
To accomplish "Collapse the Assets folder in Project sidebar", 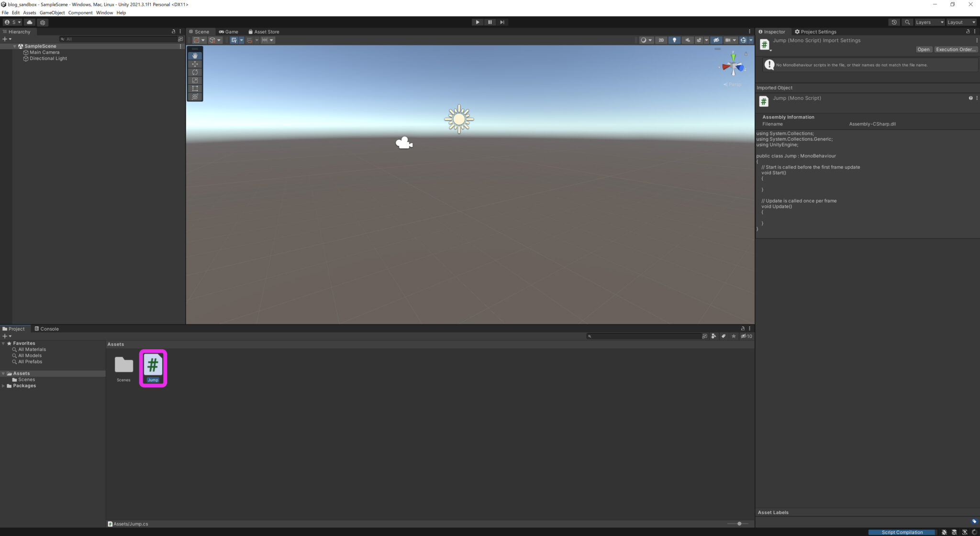I will coord(4,373).
